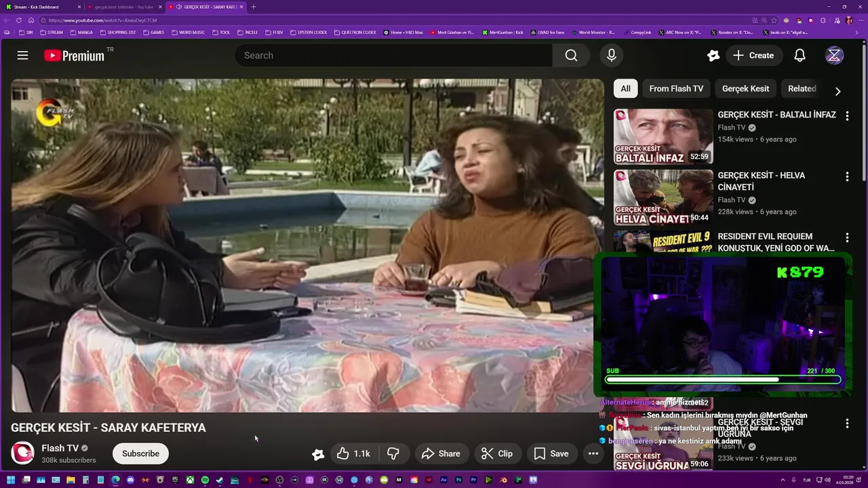Open GERÇEK KESİT - HELVA CİNAYETİ title
Screen dimensions: 868x488
click(x=762, y=181)
